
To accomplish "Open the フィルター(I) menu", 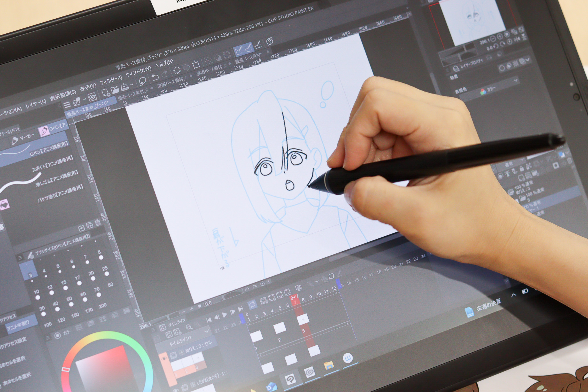I will [x=111, y=80].
